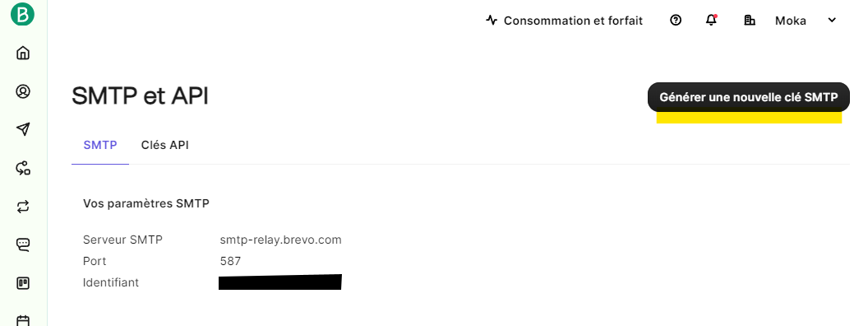Open the Conversations chat bubble icon

point(23,245)
